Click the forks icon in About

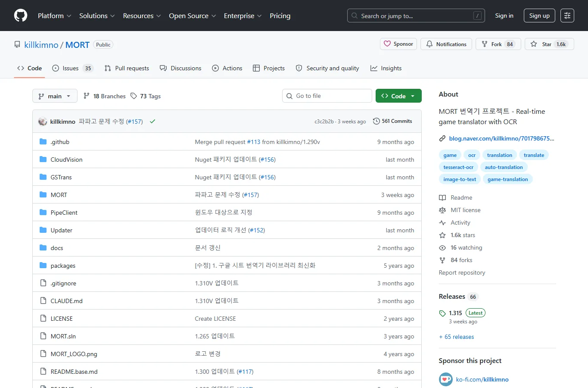pos(442,260)
